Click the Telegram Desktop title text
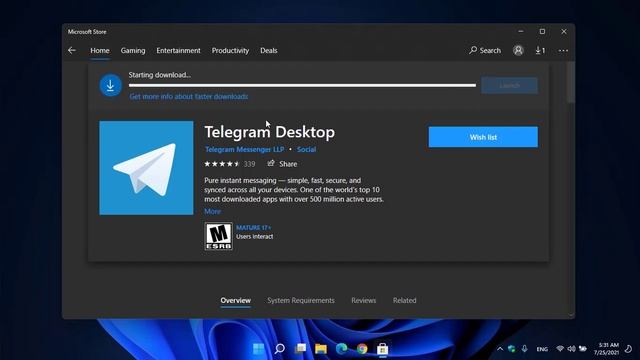Screen dimensions: 640x360 [x=269, y=132]
